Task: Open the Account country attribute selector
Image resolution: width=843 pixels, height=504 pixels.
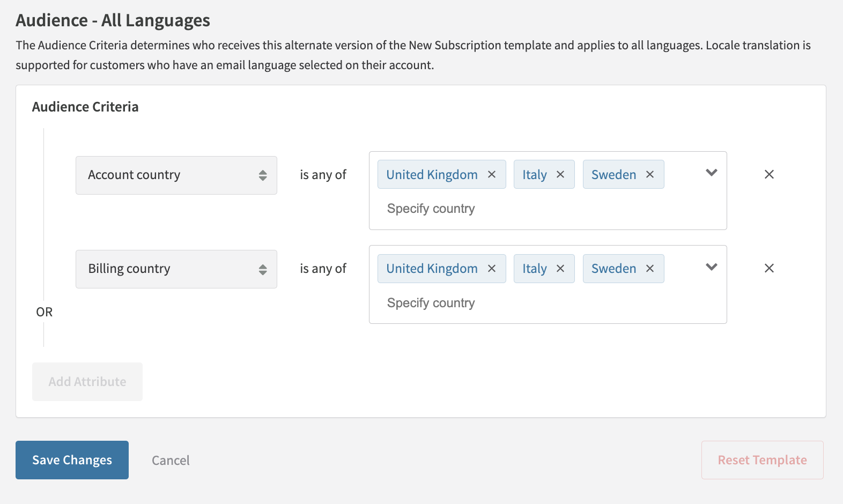Action: coord(176,175)
